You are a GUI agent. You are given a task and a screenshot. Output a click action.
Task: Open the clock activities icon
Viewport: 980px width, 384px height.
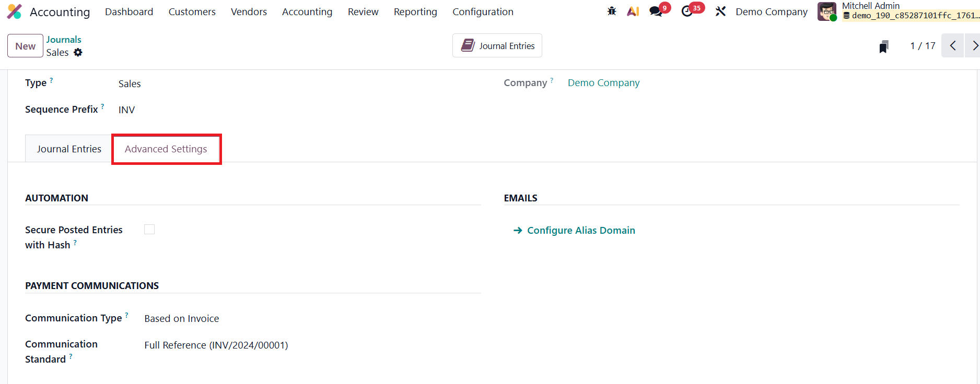[687, 11]
